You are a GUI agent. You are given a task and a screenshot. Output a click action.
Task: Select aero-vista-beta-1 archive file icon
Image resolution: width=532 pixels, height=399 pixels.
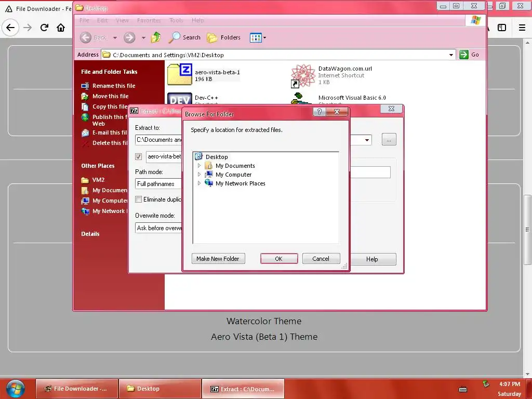(x=180, y=74)
